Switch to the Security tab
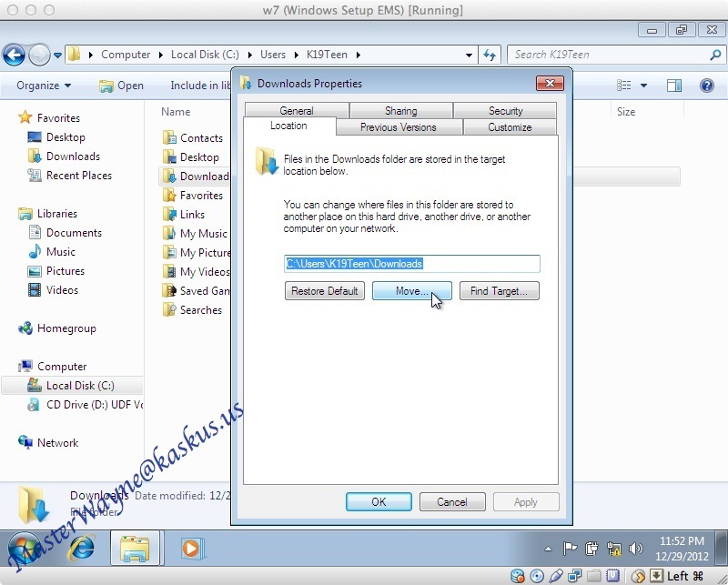The height and width of the screenshot is (585, 728). pos(505,110)
